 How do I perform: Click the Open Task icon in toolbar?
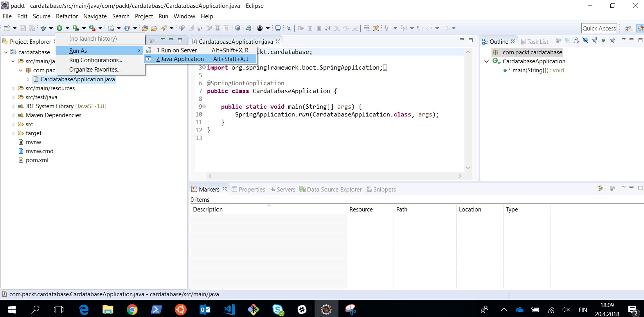154,28
